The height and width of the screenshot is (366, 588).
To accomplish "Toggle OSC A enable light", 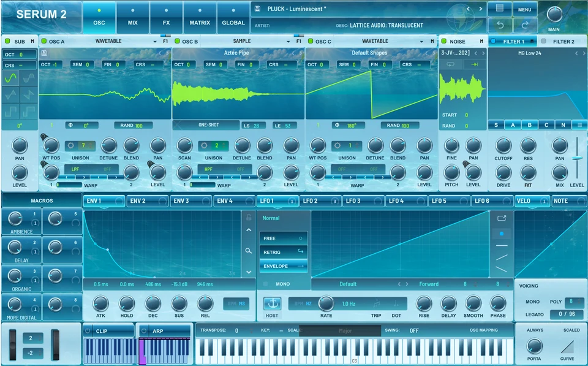I will point(44,41).
